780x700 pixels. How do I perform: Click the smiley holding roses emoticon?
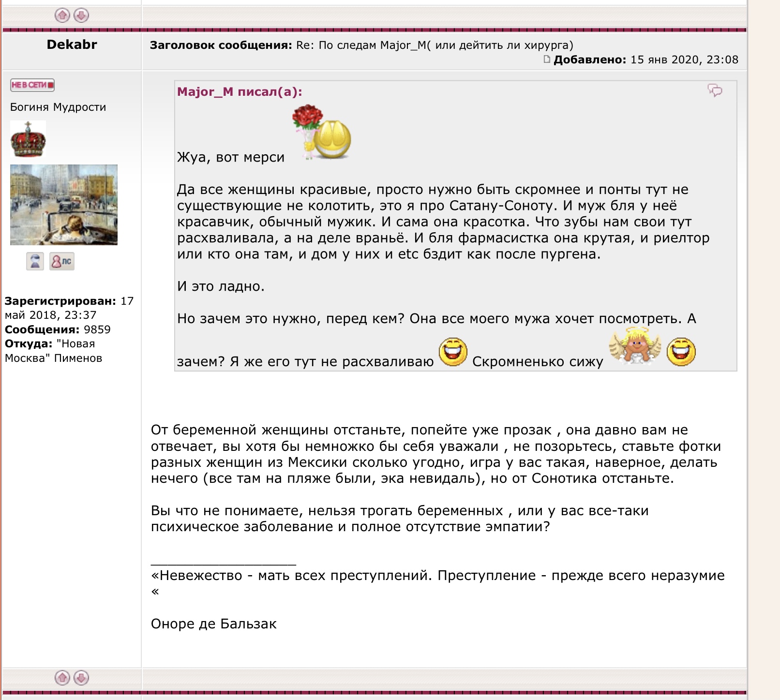coord(321,133)
